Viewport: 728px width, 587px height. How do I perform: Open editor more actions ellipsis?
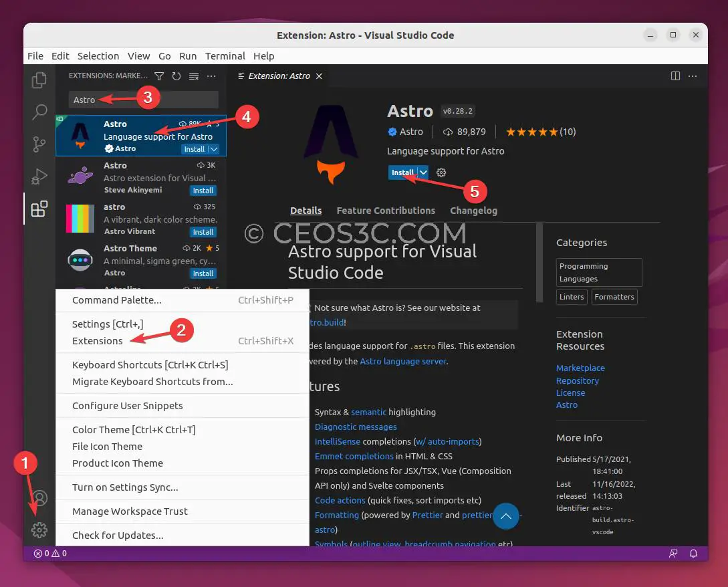click(x=693, y=76)
